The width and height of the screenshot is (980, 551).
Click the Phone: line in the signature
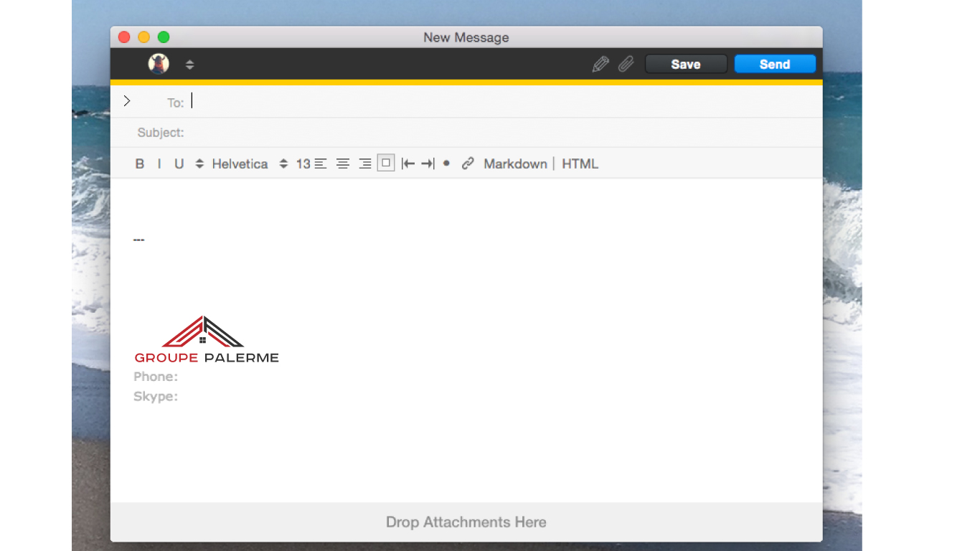[156, 377]
